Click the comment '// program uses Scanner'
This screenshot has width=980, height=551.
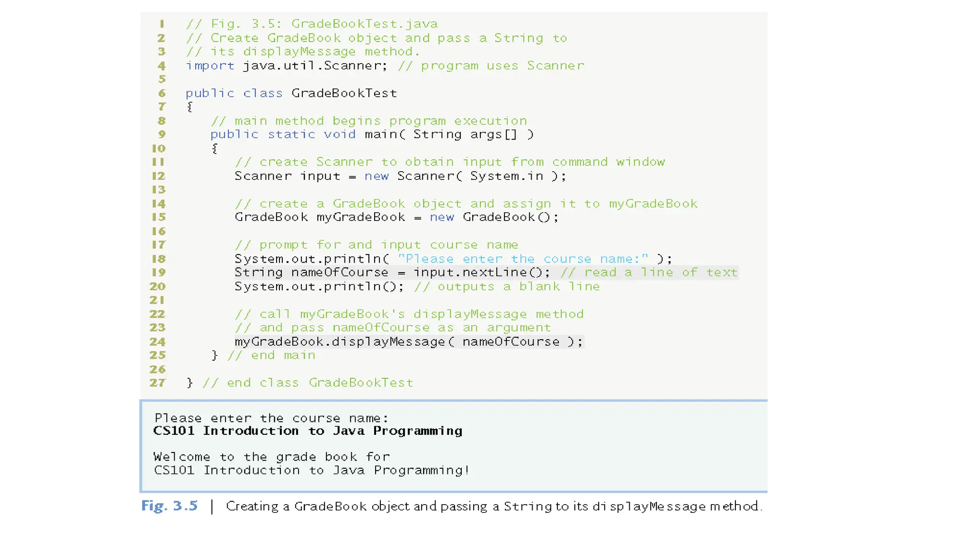click(491, 66)
